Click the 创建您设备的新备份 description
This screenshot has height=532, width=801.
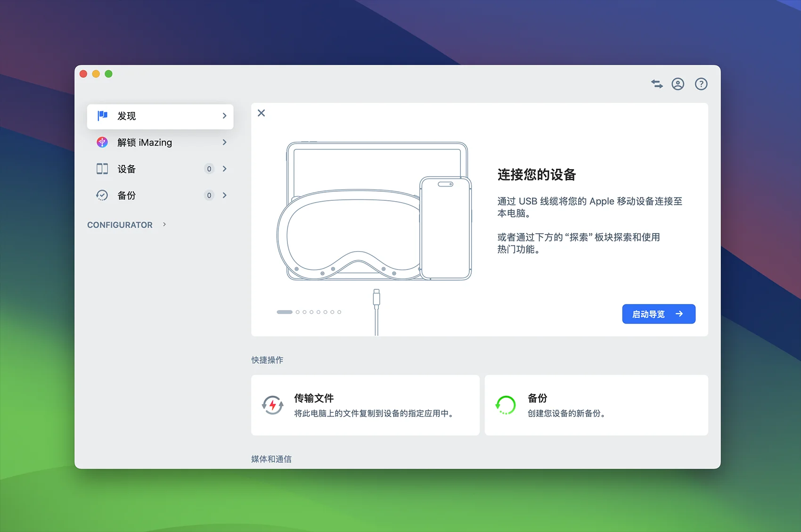(x=566, y=413)
